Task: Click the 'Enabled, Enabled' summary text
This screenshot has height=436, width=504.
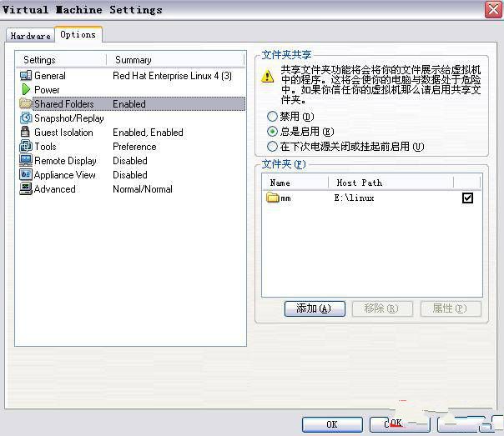Action: click(148, 133)
